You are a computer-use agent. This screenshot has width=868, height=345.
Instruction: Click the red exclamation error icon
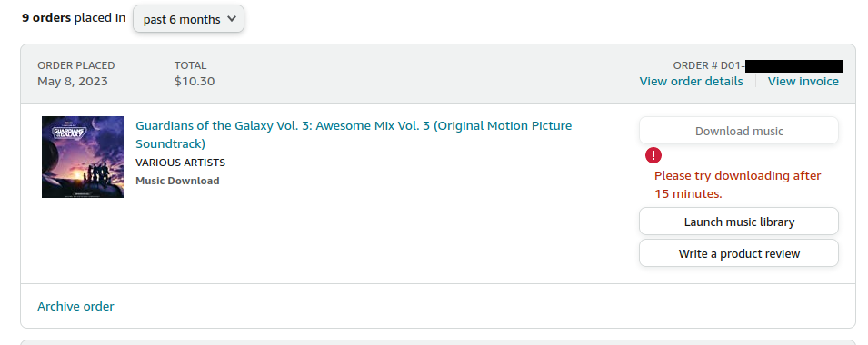tap(653, 155)
